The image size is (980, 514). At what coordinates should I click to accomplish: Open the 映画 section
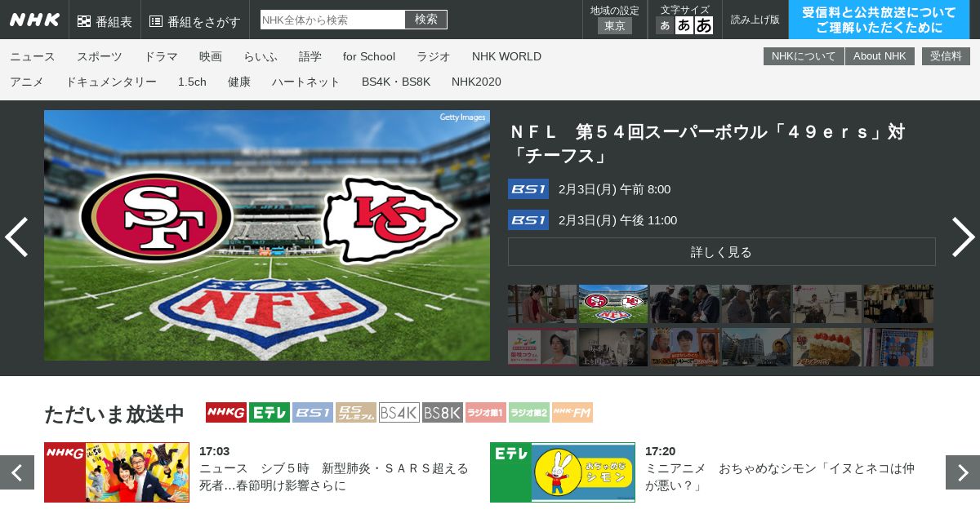[x=211, y=56]
